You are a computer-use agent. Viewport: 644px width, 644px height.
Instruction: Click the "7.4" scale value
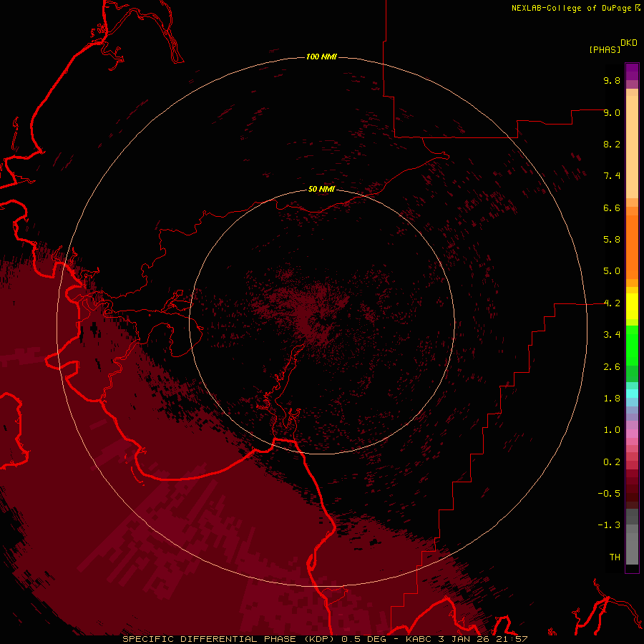(612, 176)
